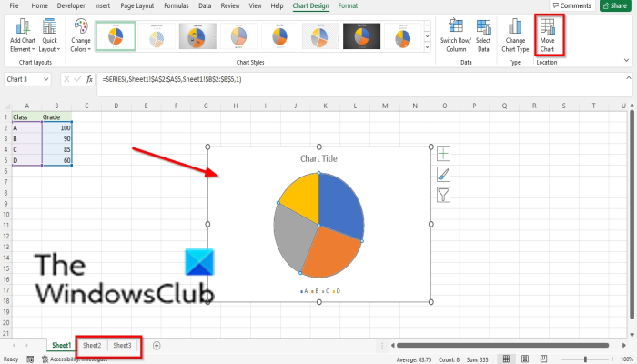Open the Page Layout tab
This screenshot has height=364, width=637.
coord(137,5)
